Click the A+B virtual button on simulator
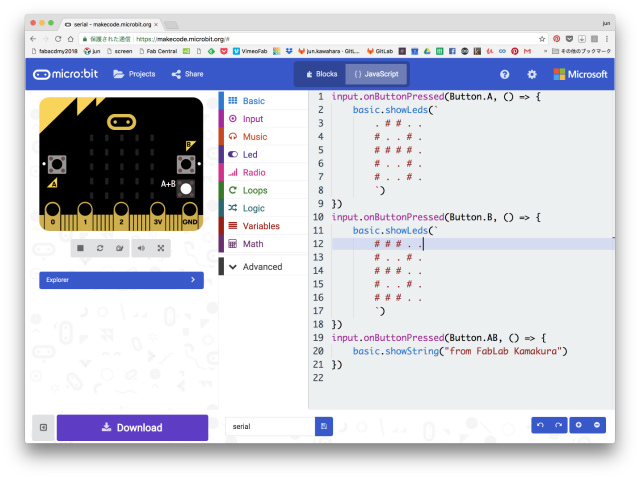Image resolution: width=640 pixels, height=479 pixels. click(186, 189)
